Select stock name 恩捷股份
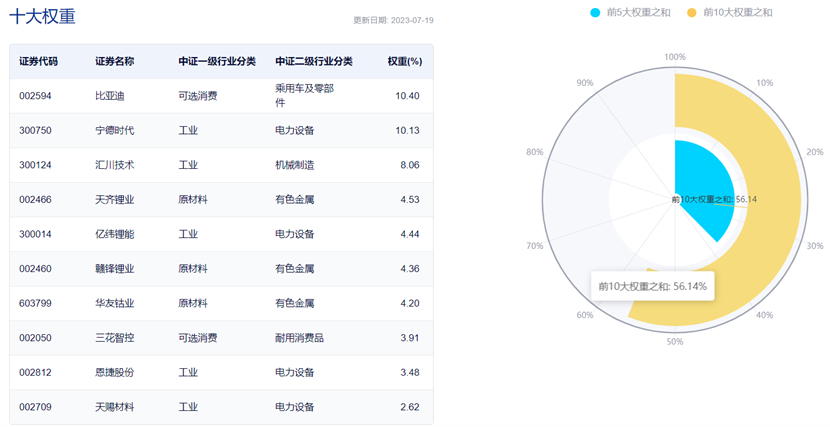Viewport: 830px width, 427px height. point(115,373)
